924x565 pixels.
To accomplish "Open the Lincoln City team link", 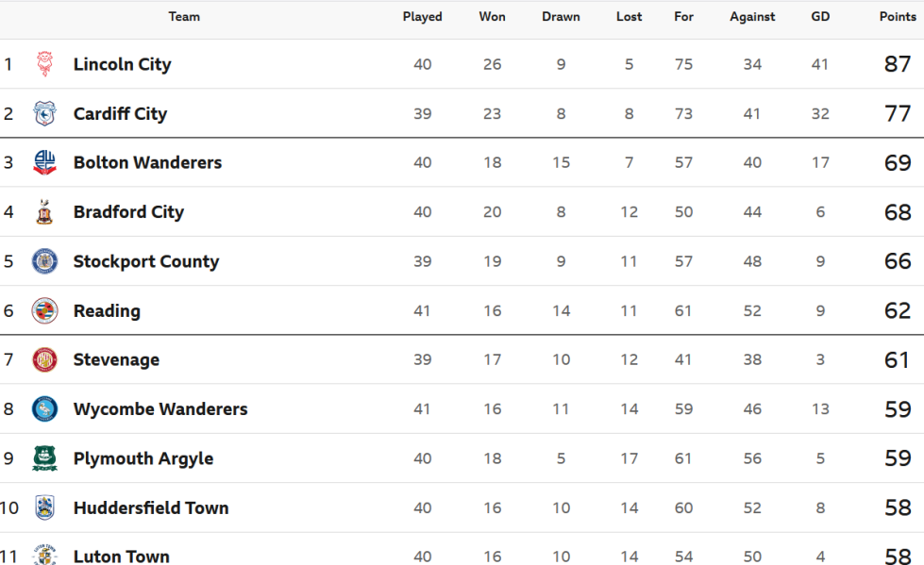I will click(x=122, y=64).
